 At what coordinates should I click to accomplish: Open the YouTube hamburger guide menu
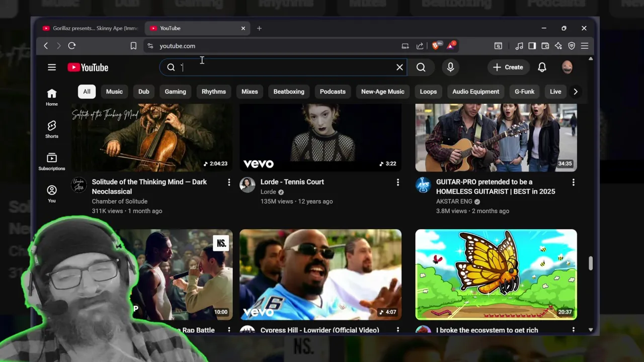pos(52,67)
